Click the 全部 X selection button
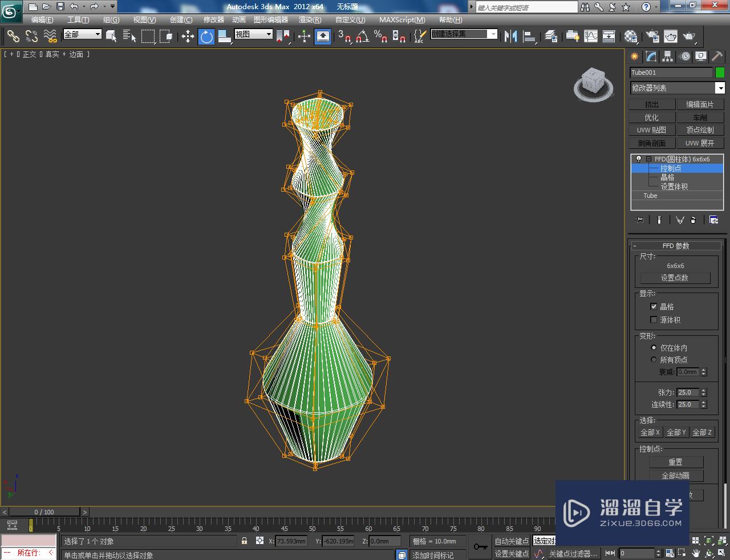 (651, 432)
